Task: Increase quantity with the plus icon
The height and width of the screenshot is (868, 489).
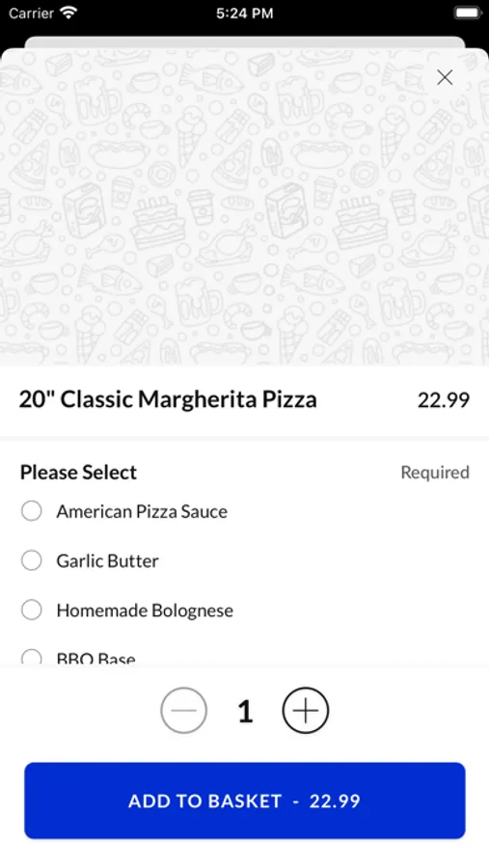Action: click(306, 710)
